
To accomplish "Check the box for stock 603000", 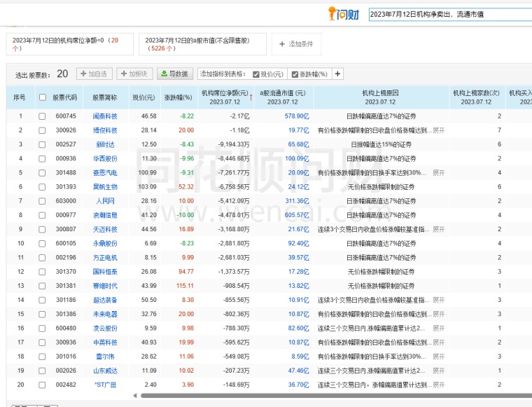I will pos(42,201).
